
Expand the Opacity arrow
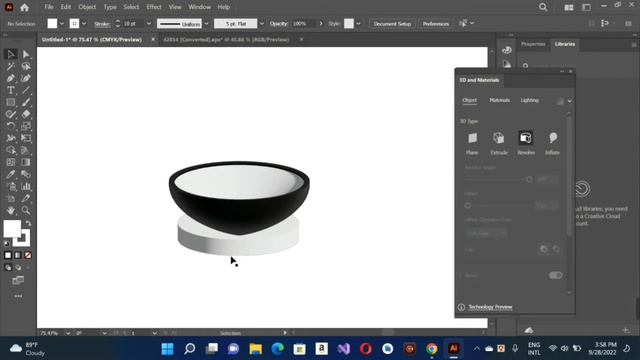pos(321,24)
